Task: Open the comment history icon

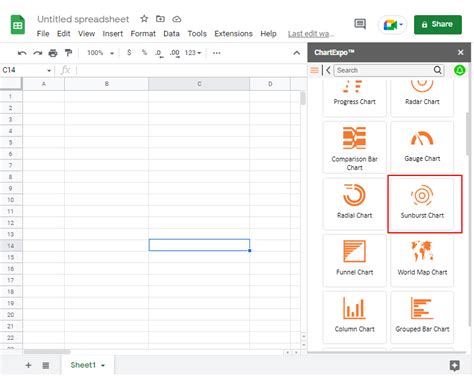Action: pos(360,24)
